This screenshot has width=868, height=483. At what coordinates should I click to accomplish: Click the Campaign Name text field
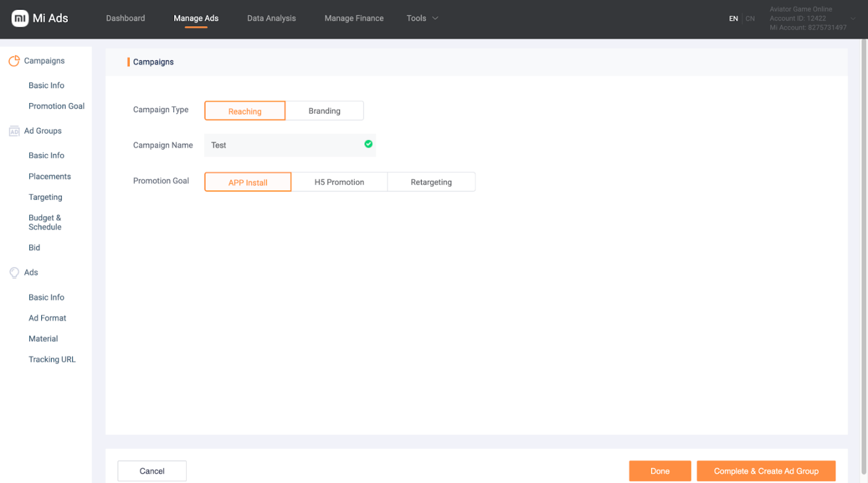pos(282,146)
